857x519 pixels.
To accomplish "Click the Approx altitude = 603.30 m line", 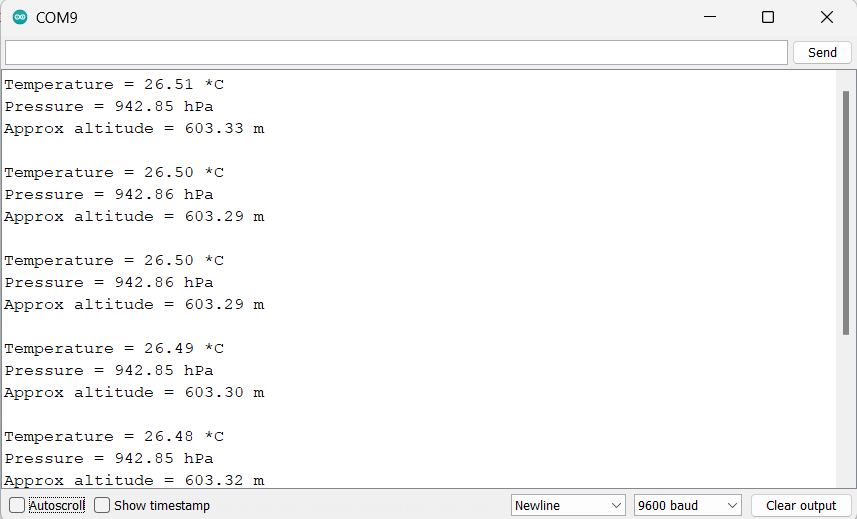I will click(x=134, y=392).
